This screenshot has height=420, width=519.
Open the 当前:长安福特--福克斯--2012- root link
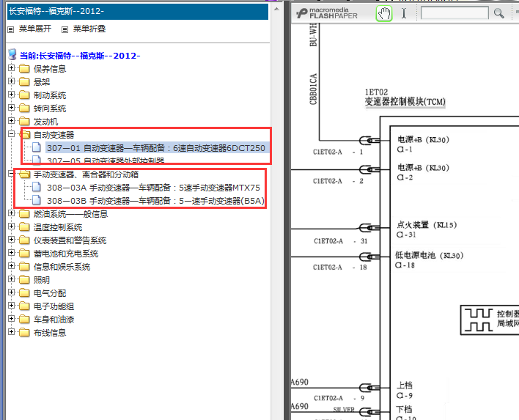80,56
